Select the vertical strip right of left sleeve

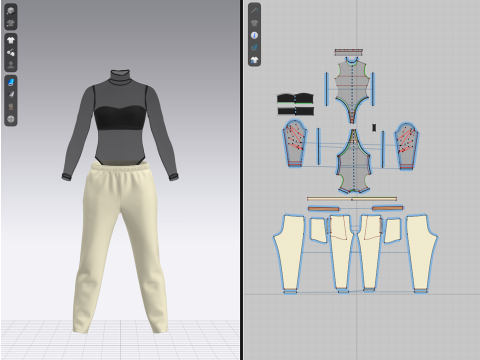(318, 146)
